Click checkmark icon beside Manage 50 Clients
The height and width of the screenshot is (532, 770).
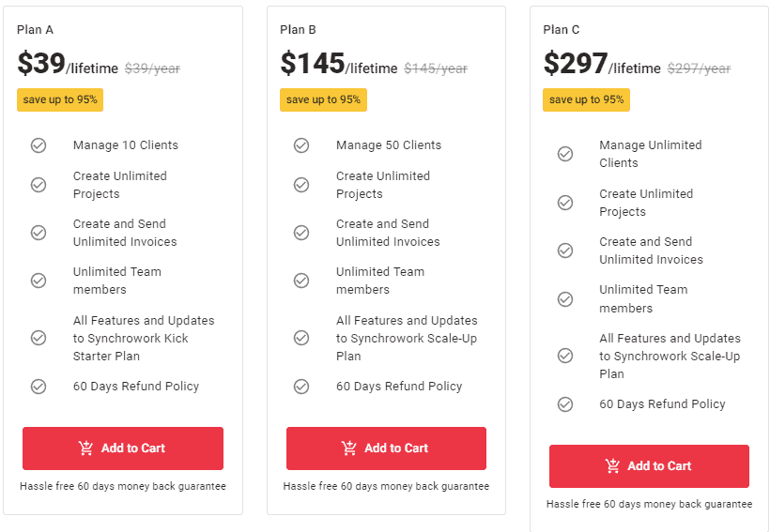point(301,145)
